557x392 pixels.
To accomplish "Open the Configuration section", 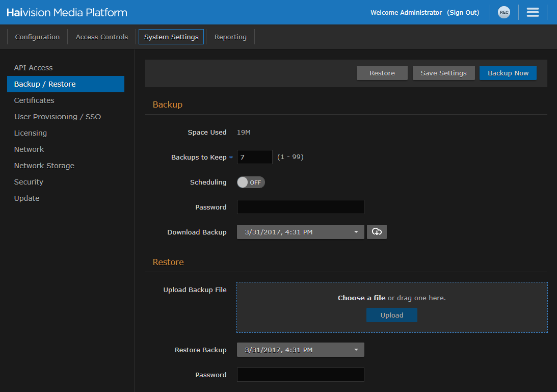I will [37, 36].
